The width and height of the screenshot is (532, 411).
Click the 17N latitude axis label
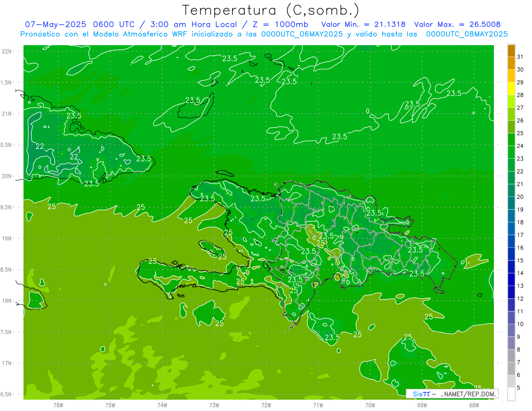[x=7, y=363]
